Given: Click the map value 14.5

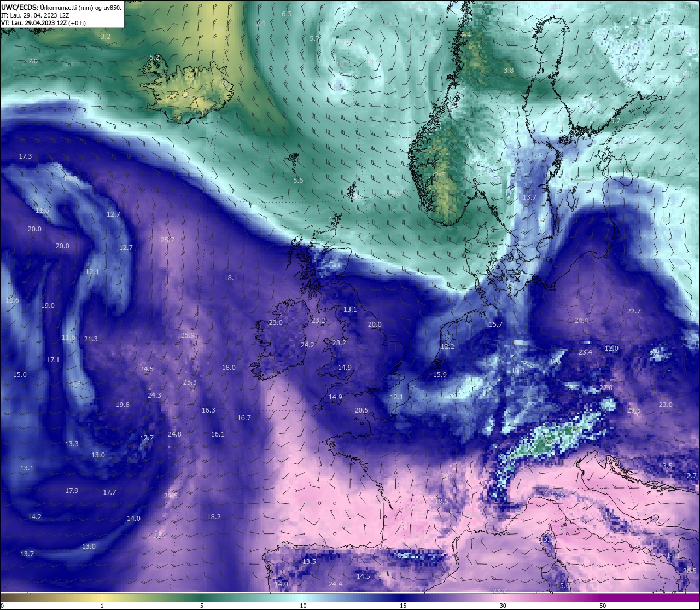Looking at the screenshot, I should [363, 577].
